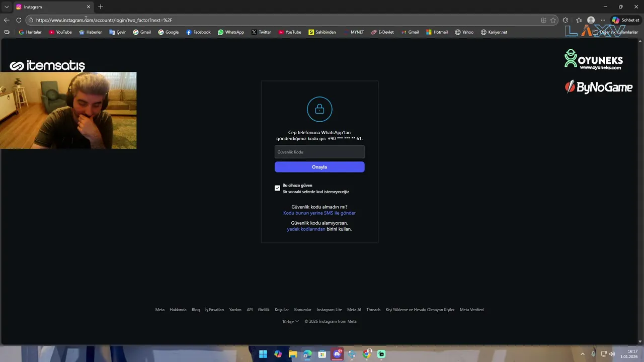Viewport: 644px width, 362px height.
Task: Click the address bar URL
Action: 104,20
